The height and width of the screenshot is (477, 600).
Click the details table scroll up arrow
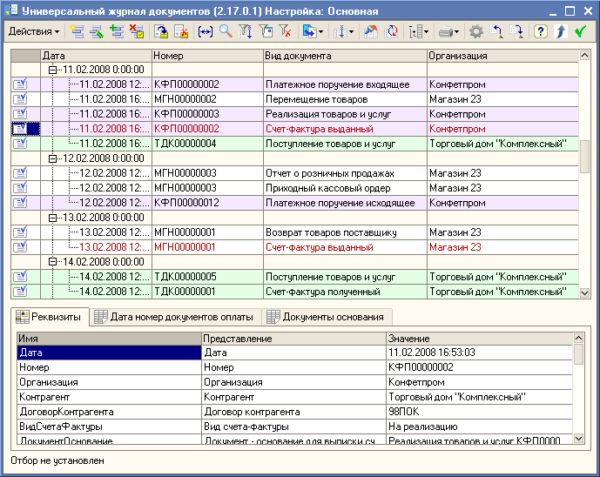point(578,338)
